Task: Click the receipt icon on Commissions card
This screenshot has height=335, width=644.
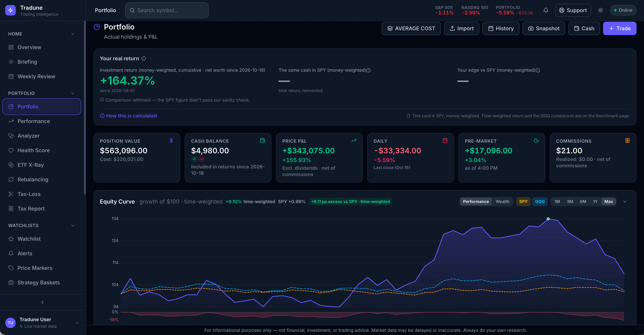Action: click(x=628, y=141)
